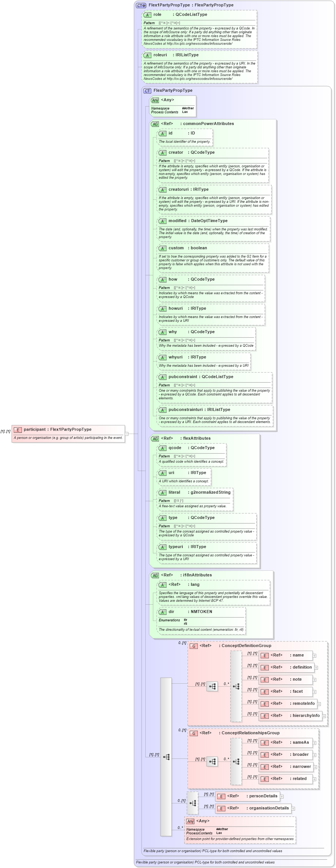Click the A icon of pubconstraint attribute
Screen dimensions: 336x868
(162, 377)
